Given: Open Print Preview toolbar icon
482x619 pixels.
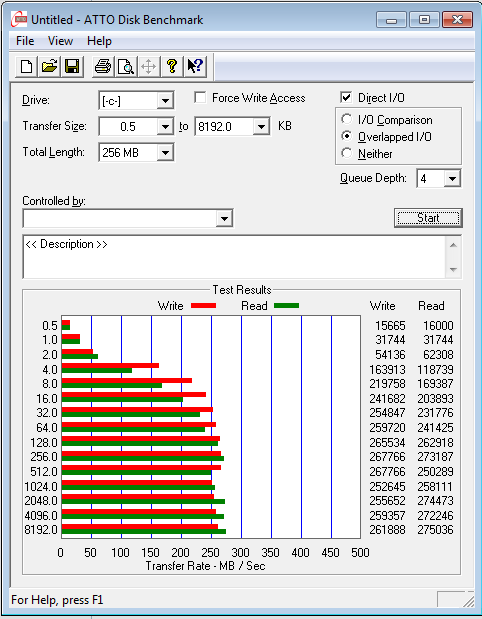Looking at the screenshot, I should 126,66.
